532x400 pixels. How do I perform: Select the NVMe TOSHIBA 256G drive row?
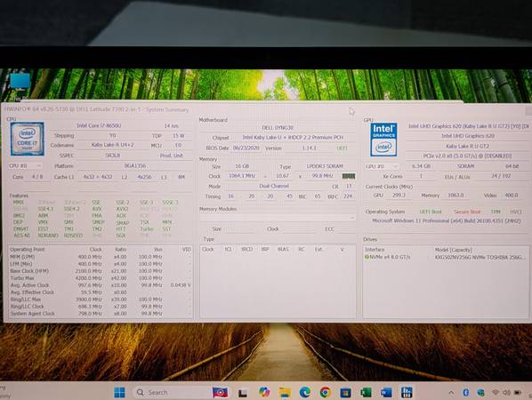point(445,257)
